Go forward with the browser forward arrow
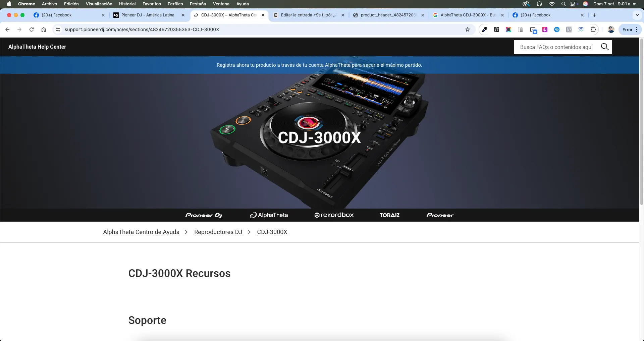This screenshot has width=644, height=341. tap(19, 30)
